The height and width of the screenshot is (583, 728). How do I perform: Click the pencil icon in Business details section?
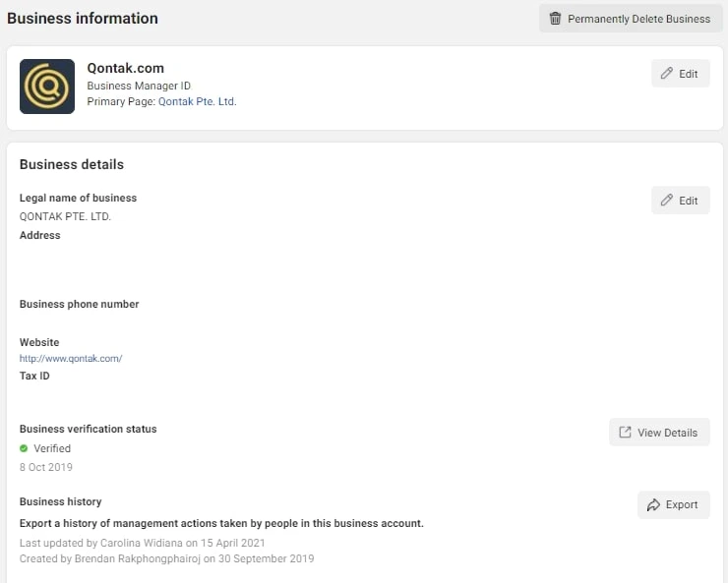(667, 201)
